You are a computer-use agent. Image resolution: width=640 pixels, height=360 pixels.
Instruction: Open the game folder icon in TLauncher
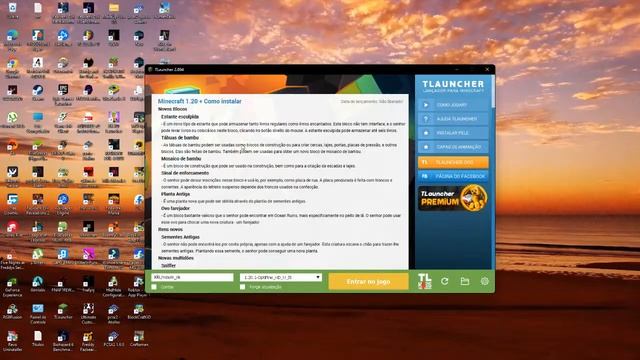tap(464, 281)
